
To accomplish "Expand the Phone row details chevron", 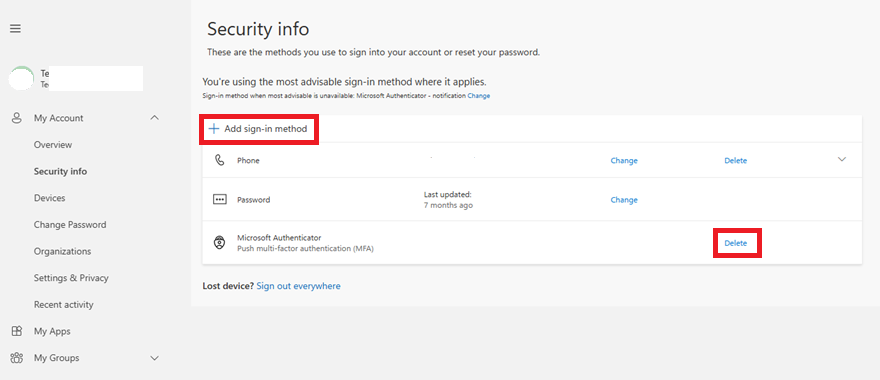I will pyautogui.click(x=841, y=159).
